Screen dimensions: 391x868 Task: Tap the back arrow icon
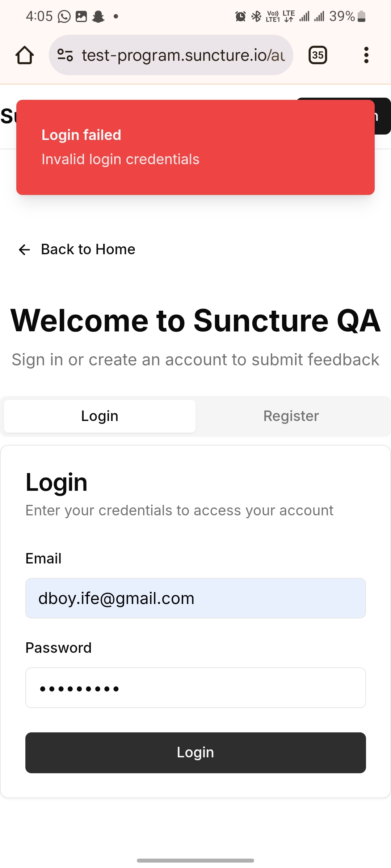point(24,250)
